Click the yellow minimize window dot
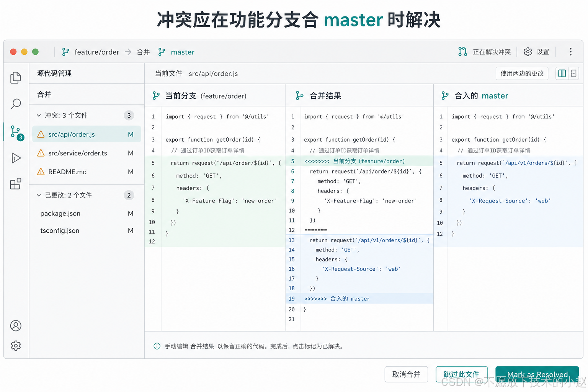Viewport: 588px width, 392px height. 24,52
